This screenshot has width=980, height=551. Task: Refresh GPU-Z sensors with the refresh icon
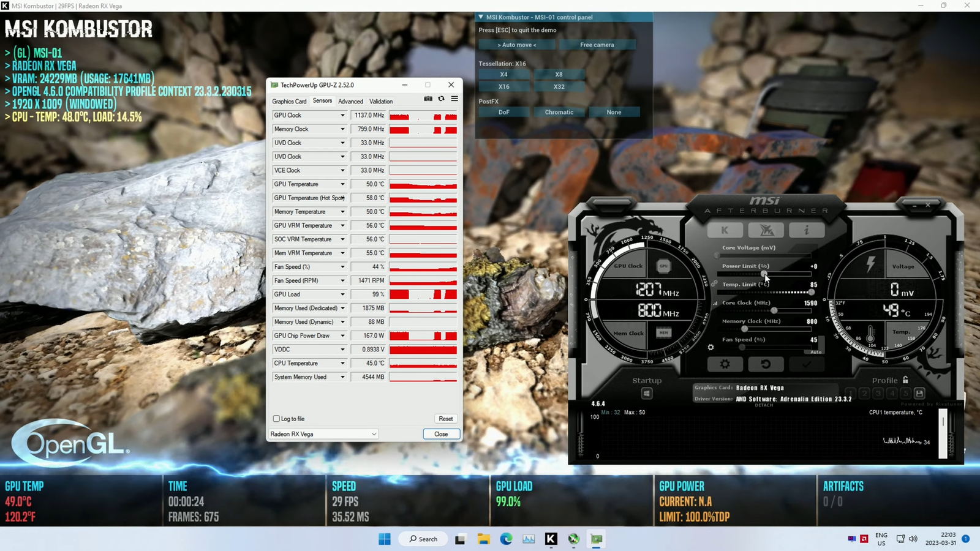[x=441, y=99]
